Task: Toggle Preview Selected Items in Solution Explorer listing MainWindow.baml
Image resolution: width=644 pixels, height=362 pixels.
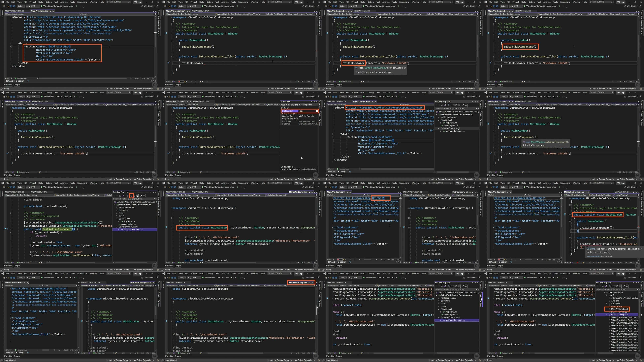Action: 627,286
